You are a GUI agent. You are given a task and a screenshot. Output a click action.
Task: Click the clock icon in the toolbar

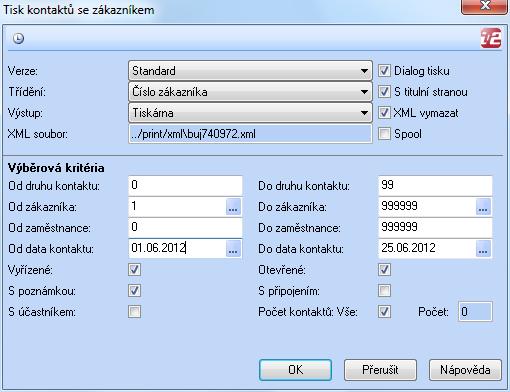[18, 38]
